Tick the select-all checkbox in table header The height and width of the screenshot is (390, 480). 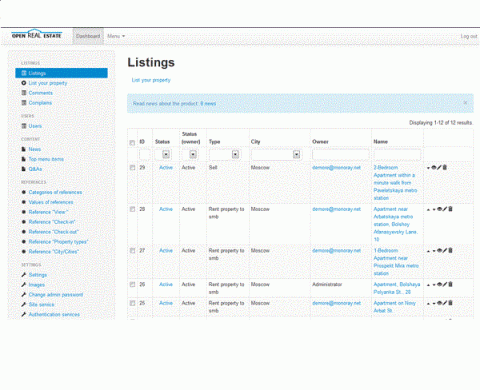(x=132, y=143)
